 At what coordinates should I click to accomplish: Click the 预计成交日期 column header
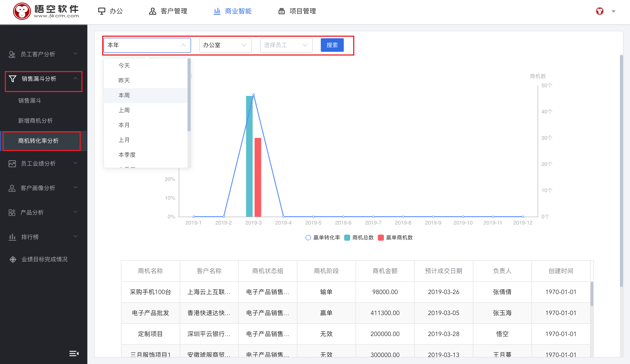pos(444,271)
